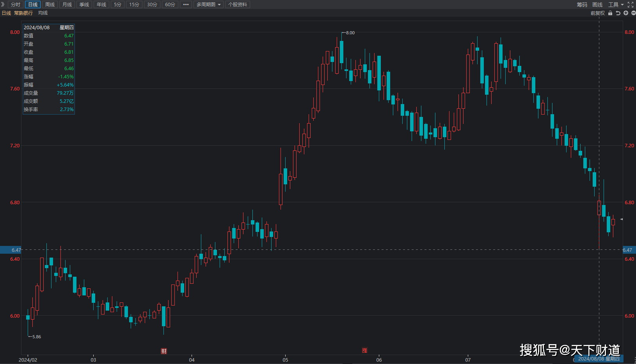The height and width of the screenshot is (364, 636).
Task: Switch to 分时 intraday view
Action: coord(16,5)
